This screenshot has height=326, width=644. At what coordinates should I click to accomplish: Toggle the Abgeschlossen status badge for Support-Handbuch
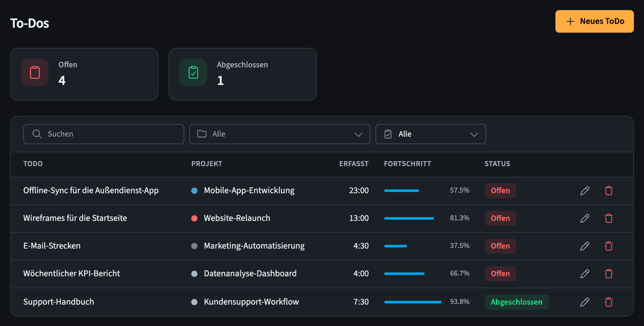pos(516,302)
